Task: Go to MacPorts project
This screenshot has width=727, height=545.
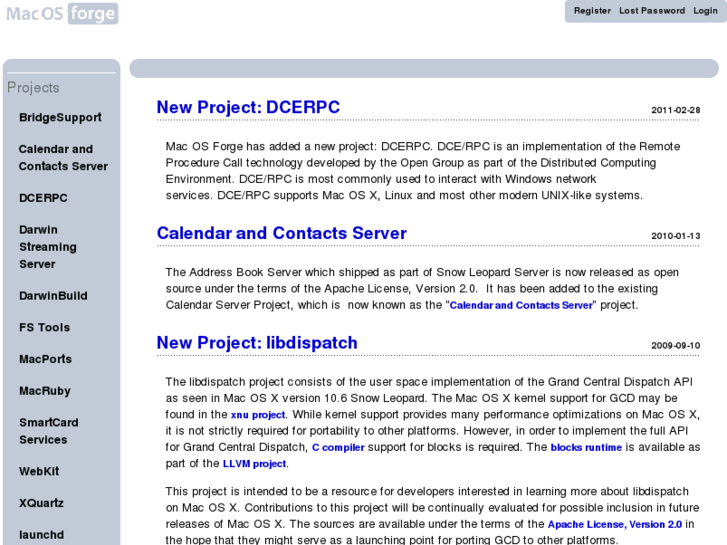Action: 45,359
